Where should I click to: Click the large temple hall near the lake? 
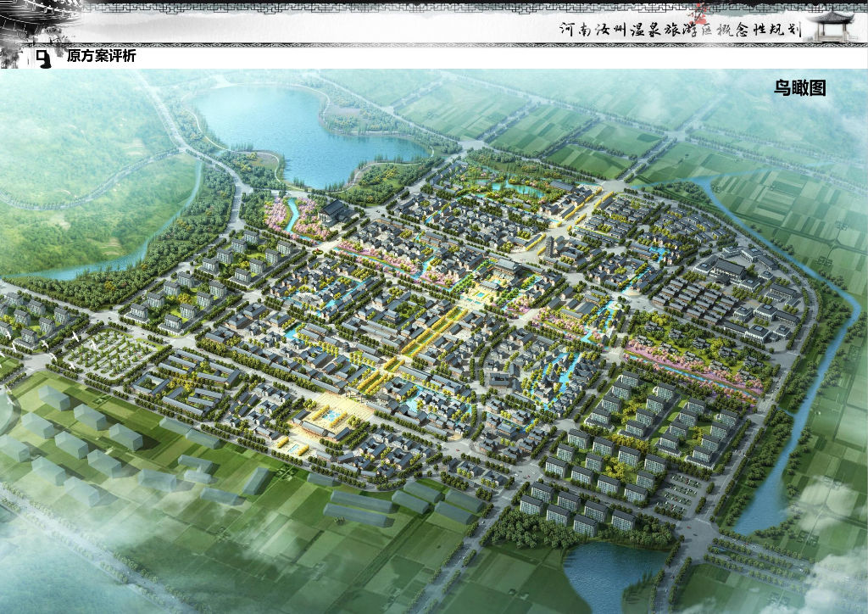pos(333,212)
